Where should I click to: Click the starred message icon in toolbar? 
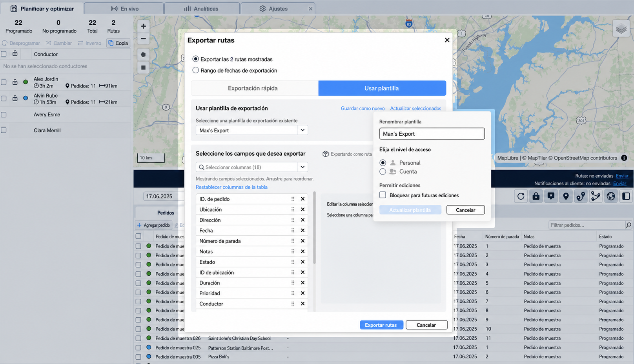[551, 196]
